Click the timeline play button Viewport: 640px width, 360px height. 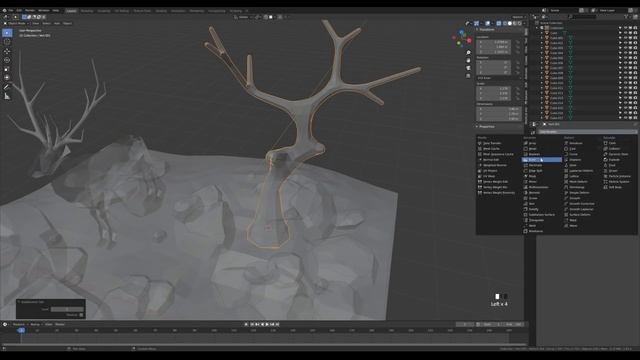pyautogui.click(x=267, y=324)
